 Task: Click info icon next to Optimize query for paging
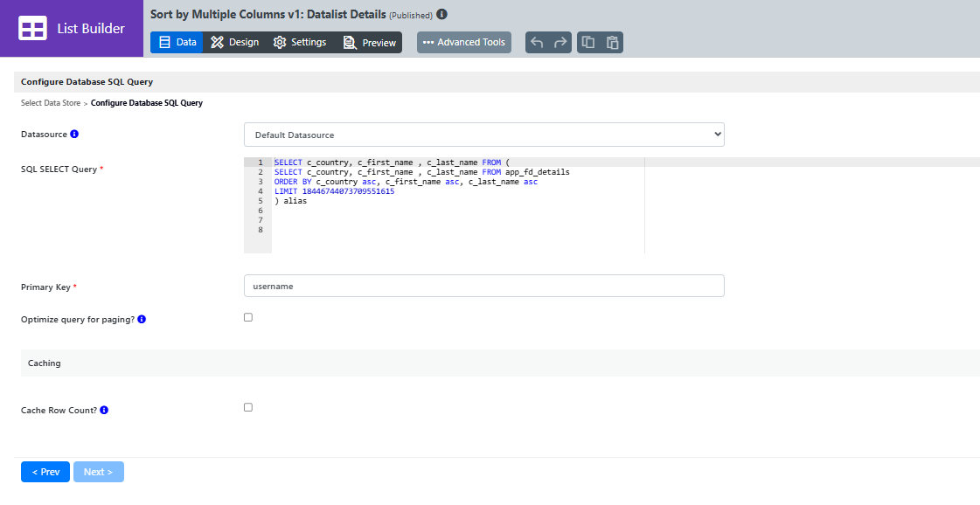point(142,320)
